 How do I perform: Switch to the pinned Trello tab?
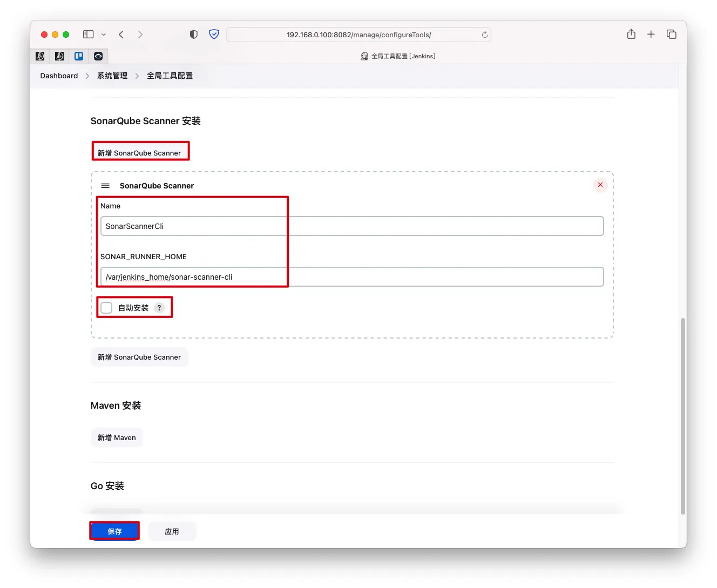click(79, 56)
